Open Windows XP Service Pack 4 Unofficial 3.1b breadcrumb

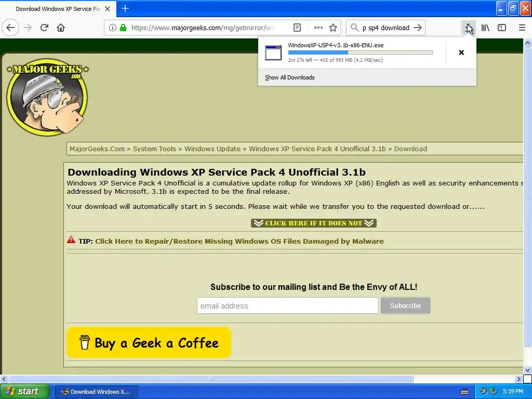click(x=317, y=149)
